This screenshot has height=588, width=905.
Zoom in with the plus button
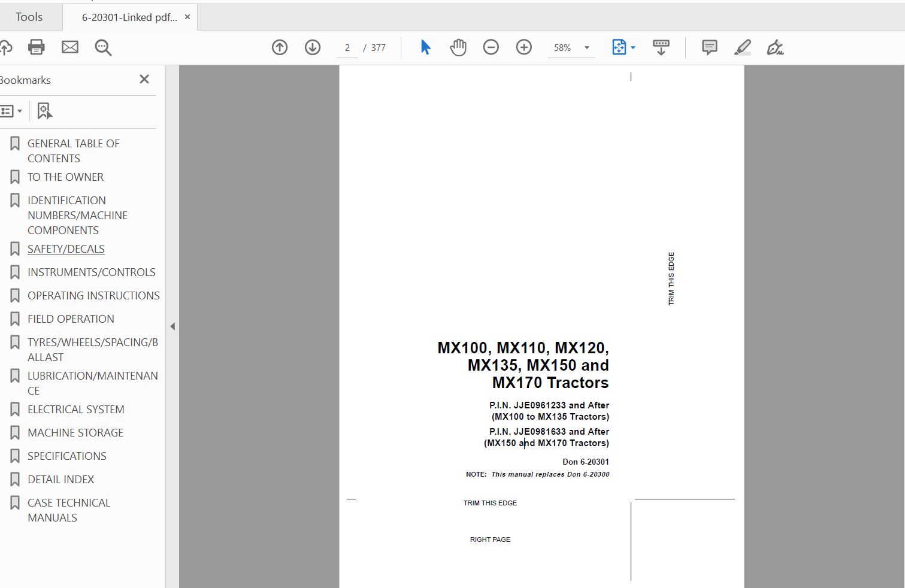(524, 47)
